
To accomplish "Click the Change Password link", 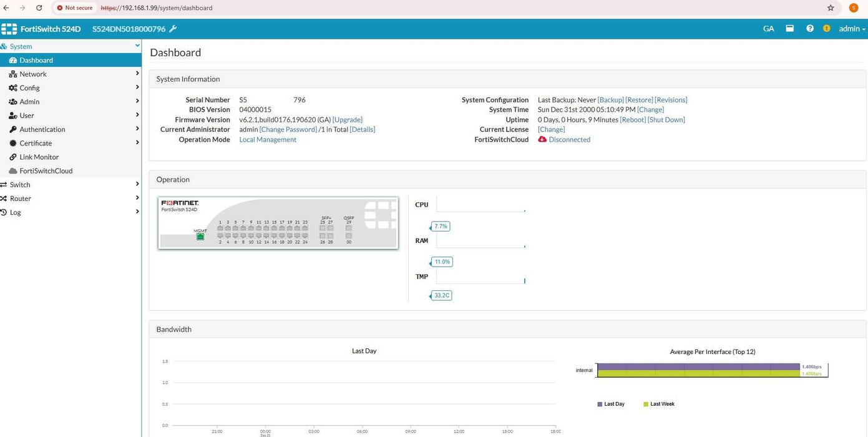I will (x=288, y=130).
